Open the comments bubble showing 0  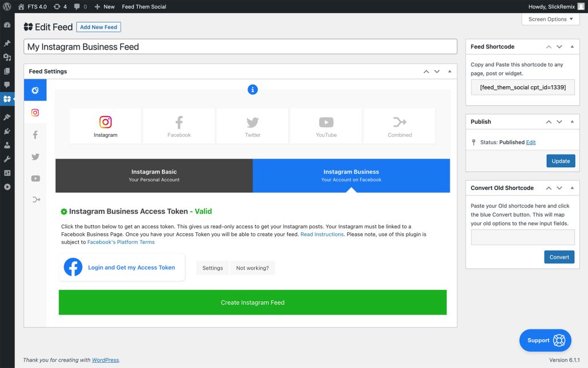[80, 6]
